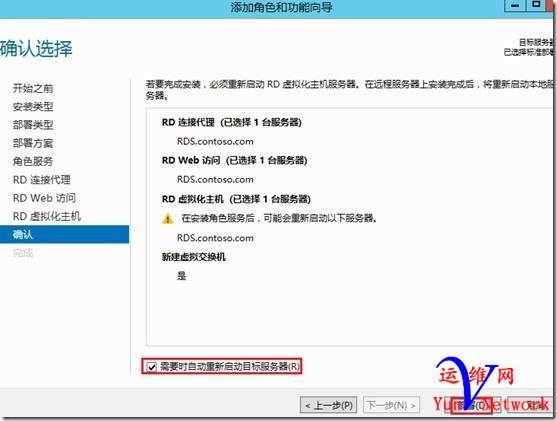Screen dimensions: 557x421
Task: Select the 新建虚拟交换机 label
Action: [194, 257]
